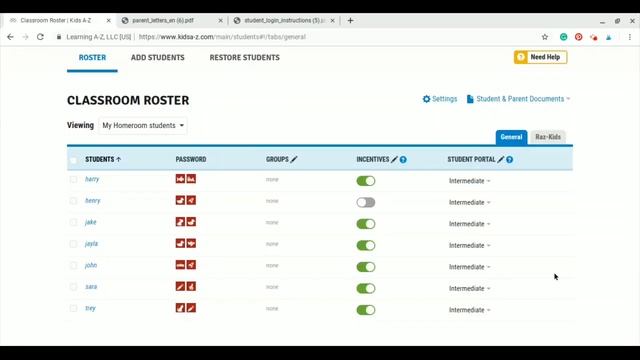640x360 pixels.
Task: Open trey's Intermediate portal dropdown
Action: coord(469,310)
